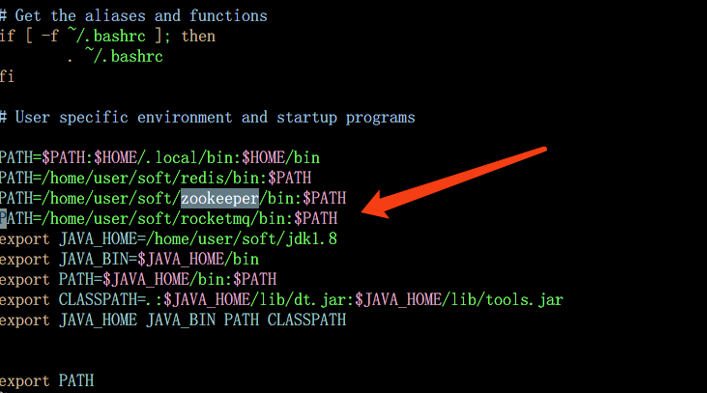Click the red arrow annotation head
The height and width of the screenshot is (393, 707).
pos(379,206)
